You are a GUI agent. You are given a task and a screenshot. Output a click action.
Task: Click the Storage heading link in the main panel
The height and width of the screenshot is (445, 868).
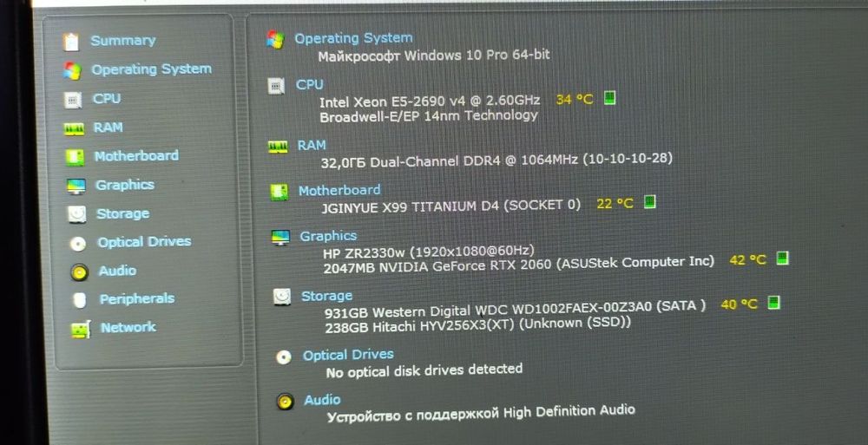point(326,297)
